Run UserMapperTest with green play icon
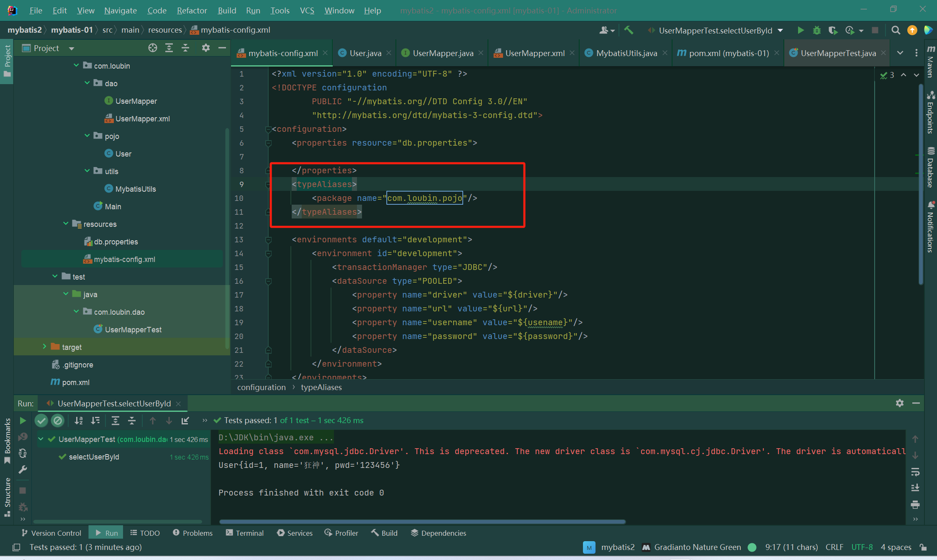Viewport: 937px width, 560px height. pos(800,30)
